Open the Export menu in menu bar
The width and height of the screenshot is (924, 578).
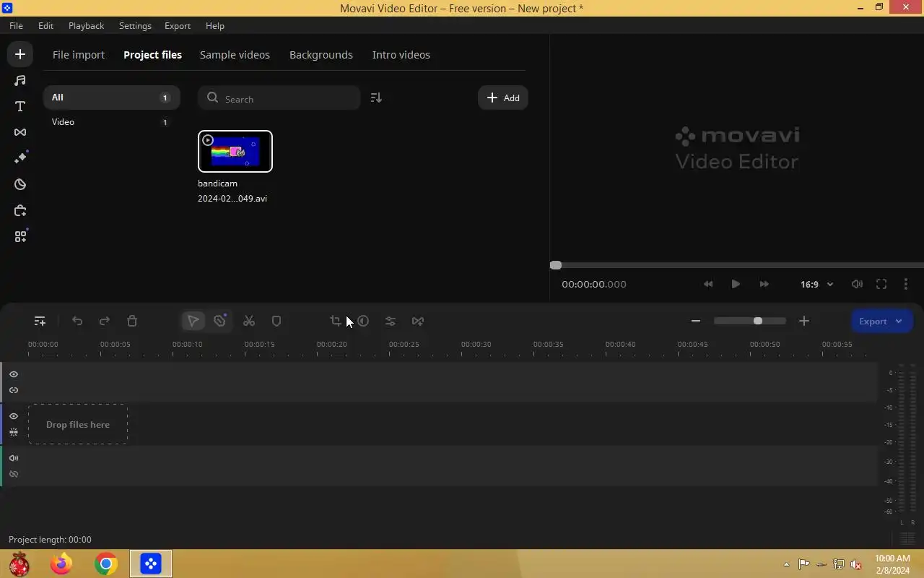pos(177,25)
